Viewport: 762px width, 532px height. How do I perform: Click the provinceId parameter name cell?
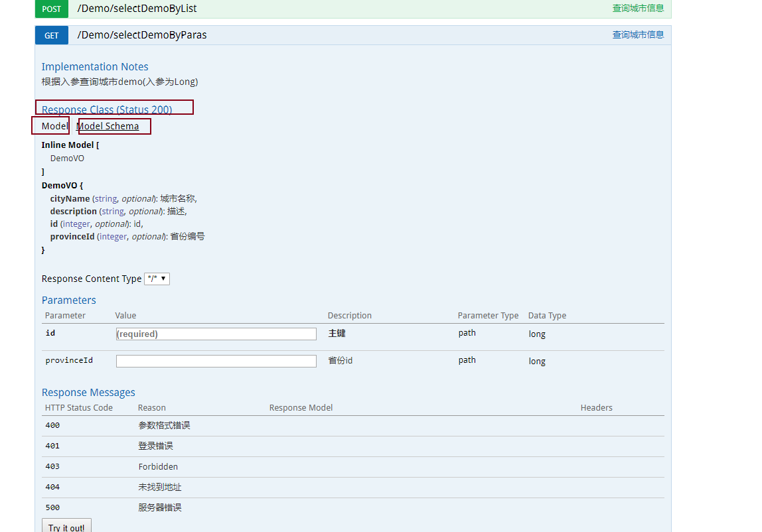pyautogui.click(x=69, y=360)
